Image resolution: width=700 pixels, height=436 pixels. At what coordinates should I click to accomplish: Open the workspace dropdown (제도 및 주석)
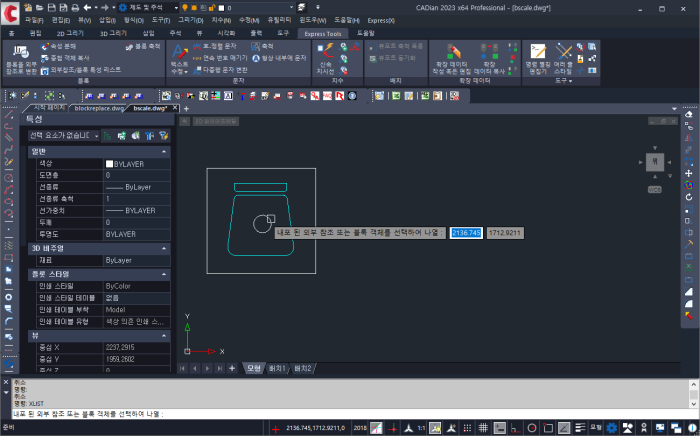(148, 8)
